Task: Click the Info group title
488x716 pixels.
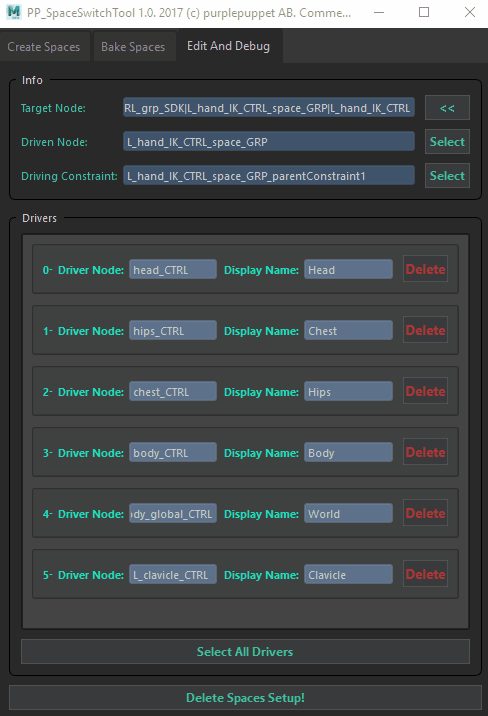Action: click(32, 80)
